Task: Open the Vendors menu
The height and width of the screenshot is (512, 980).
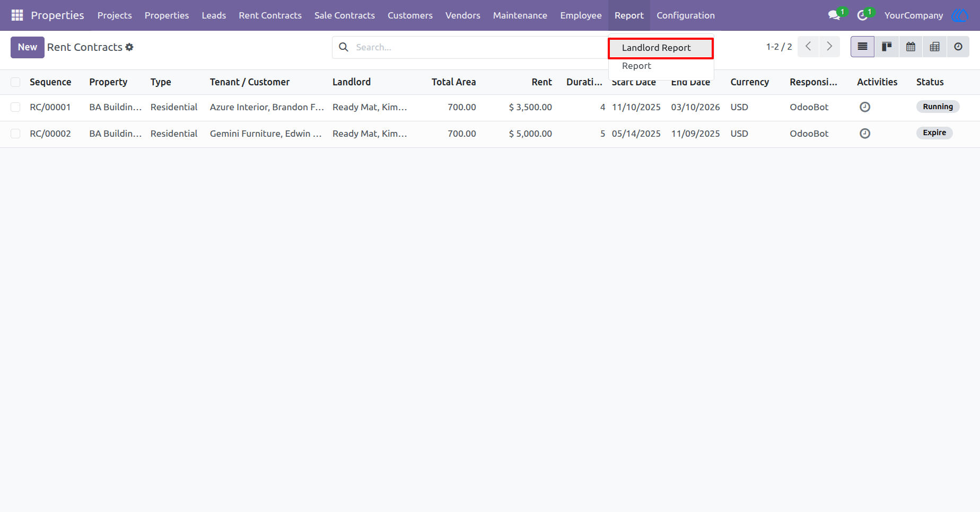Action: tap(463, 15)
